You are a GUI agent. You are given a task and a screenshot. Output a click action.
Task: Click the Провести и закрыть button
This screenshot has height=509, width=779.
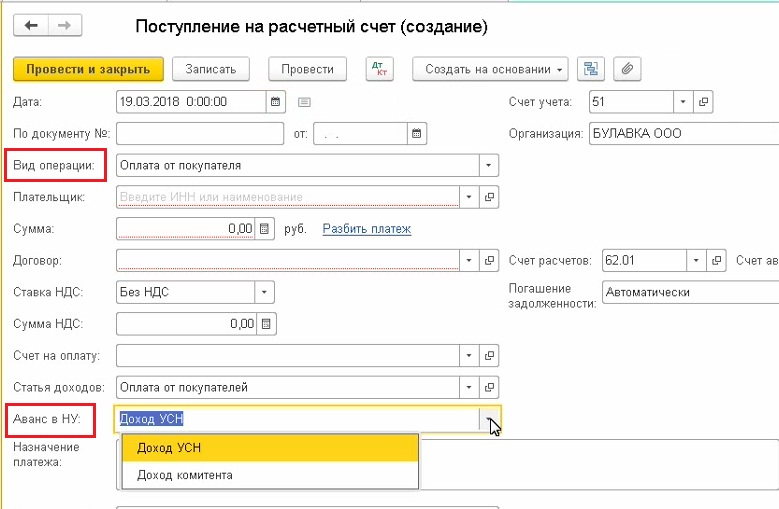(87, 69)
